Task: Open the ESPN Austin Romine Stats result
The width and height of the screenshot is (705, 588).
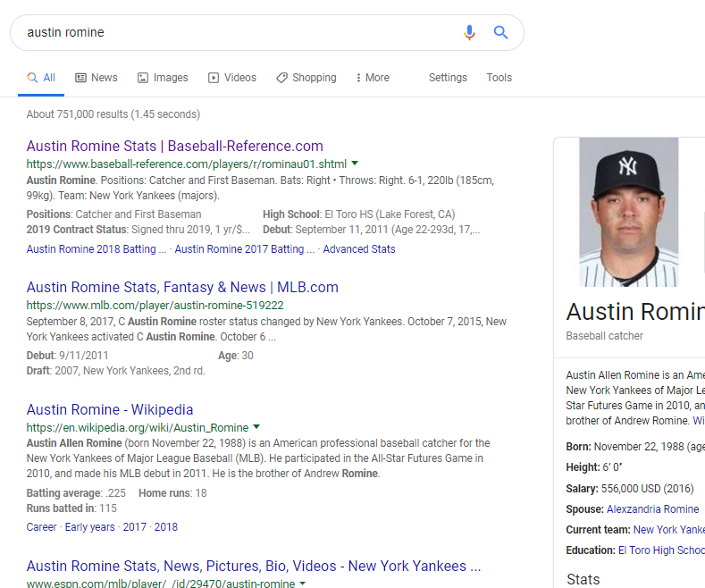Action: [254, 566]
